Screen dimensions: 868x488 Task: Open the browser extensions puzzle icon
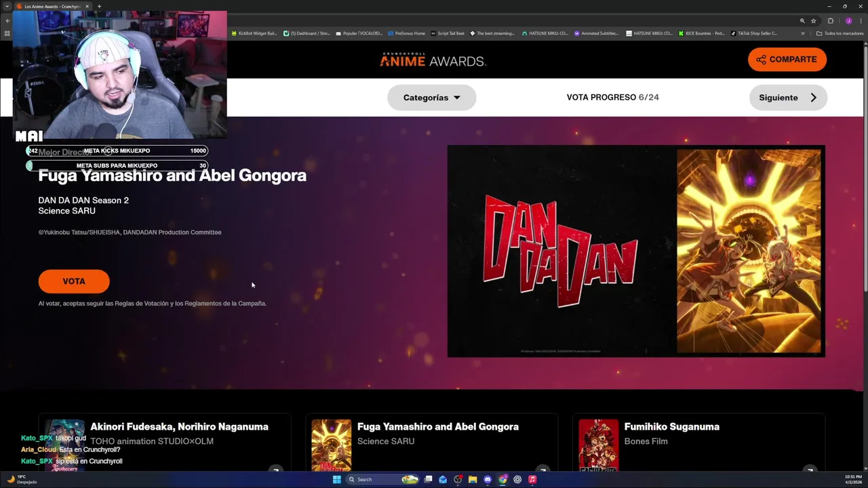pyautogui.click(x=831, y=21)
